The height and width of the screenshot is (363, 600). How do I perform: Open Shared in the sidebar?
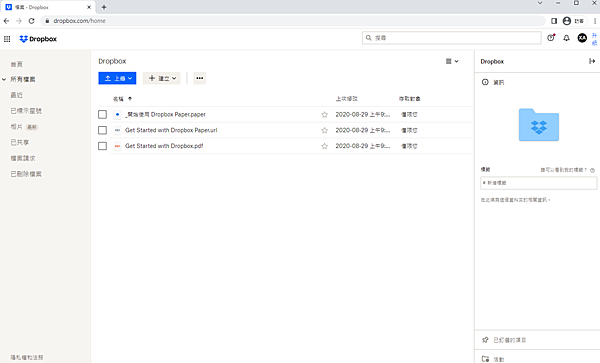tap(20, 142)
